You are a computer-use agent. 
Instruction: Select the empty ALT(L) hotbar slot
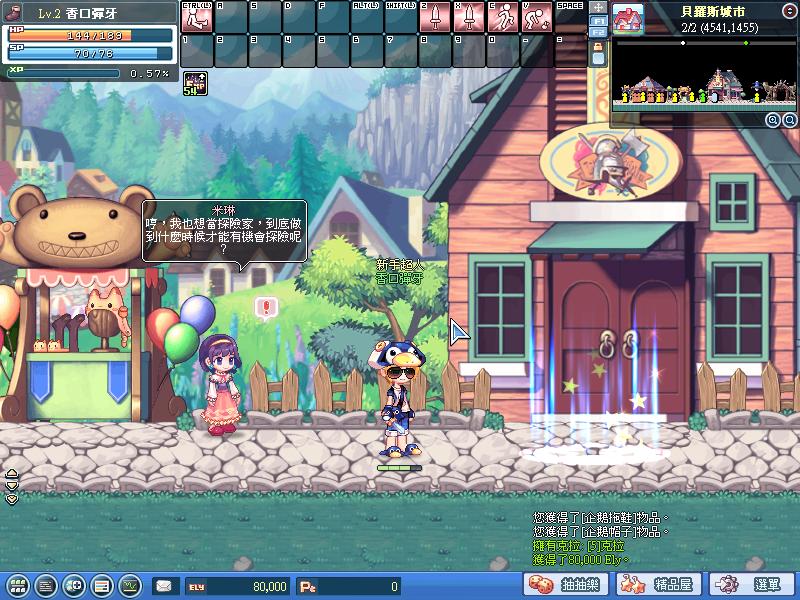tap(367, 17)
